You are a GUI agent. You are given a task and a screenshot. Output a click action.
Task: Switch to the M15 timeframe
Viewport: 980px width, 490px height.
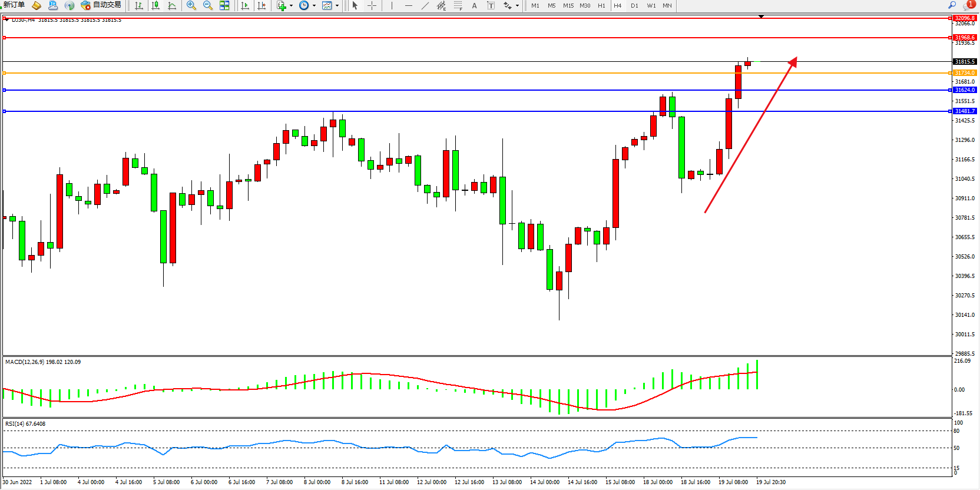click(568, 5)
